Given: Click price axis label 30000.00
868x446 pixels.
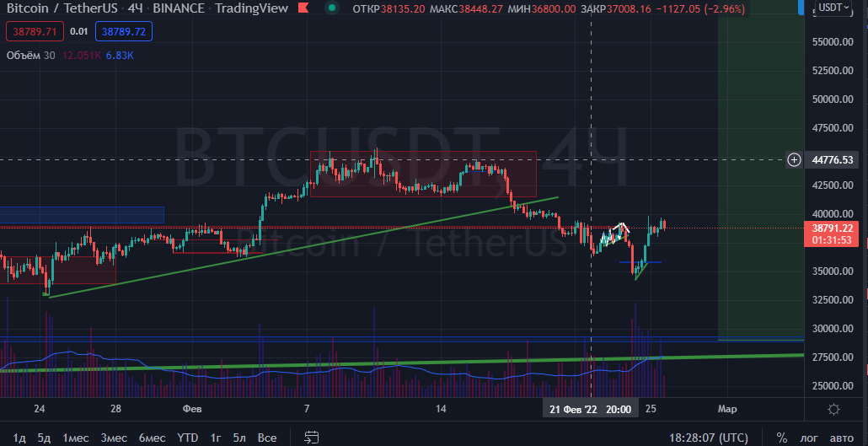Looking at the screenshot, I should pos(832,328).
